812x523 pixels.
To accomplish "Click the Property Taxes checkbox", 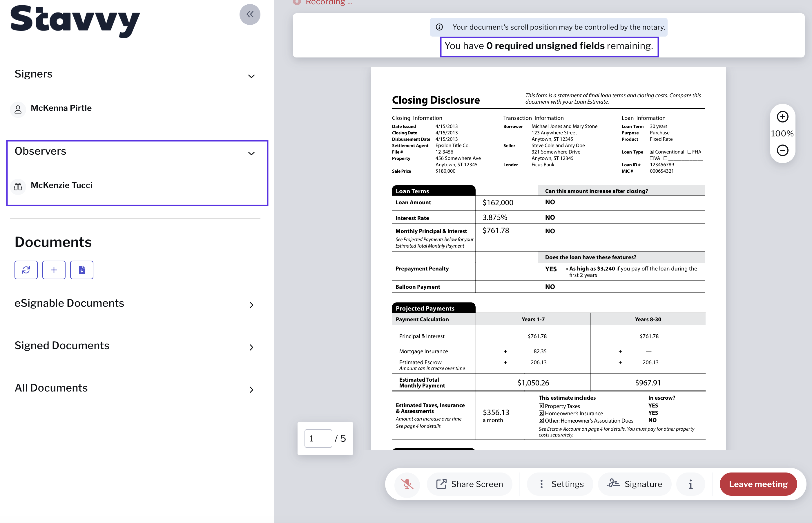I will point(541,406).
